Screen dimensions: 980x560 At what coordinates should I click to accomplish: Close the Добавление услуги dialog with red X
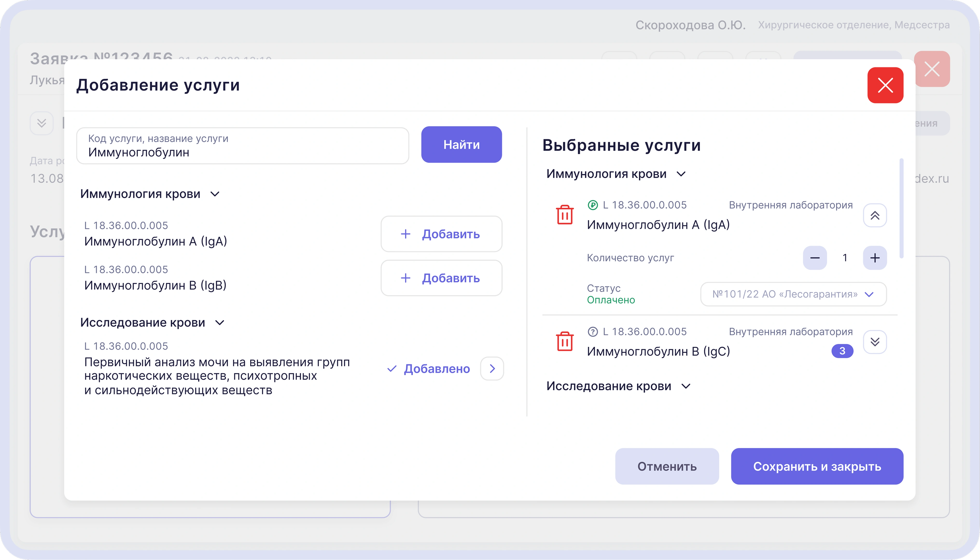[x=885, y=85]
